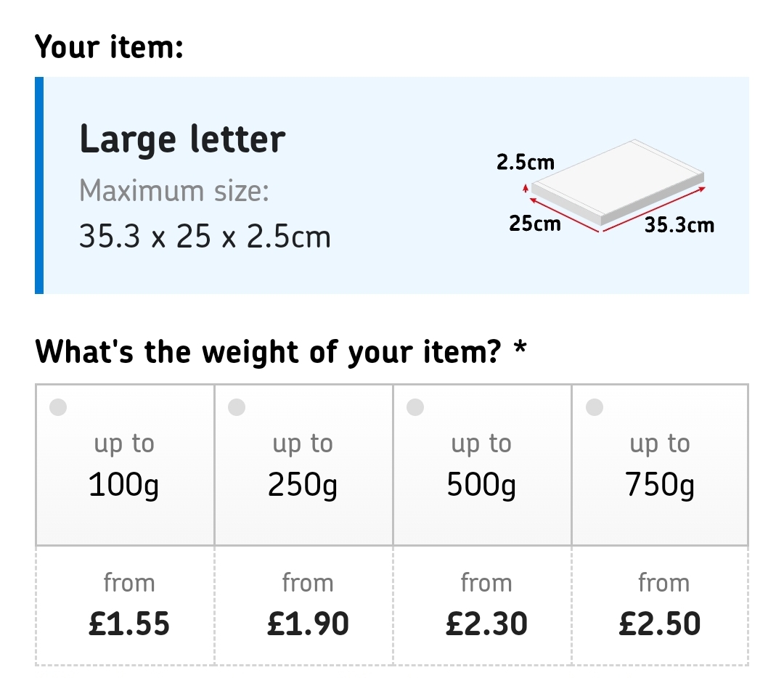Select the radio button for 100g

click(x=58, y=407)
